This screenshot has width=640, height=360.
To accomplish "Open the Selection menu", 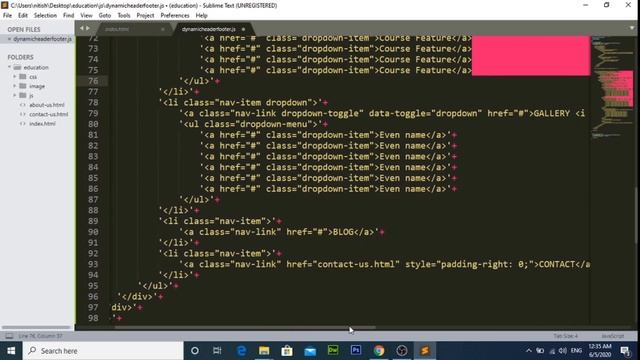I will (45, 16).
